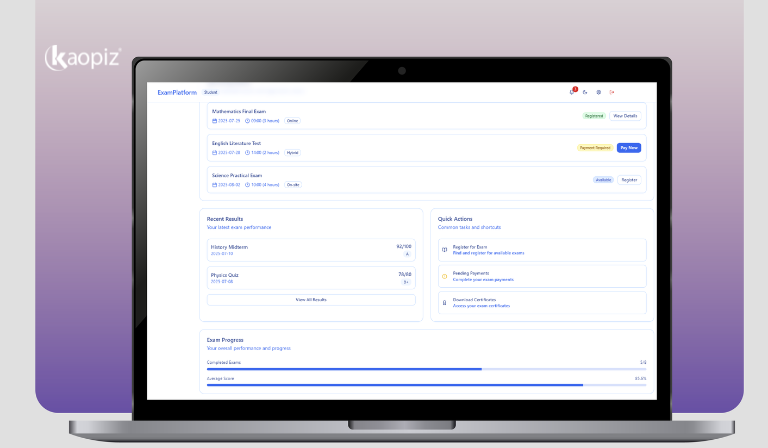Click the B+ grade badge on Physics Quiz
Screen dimensions: 768x448
coord(406,282)
